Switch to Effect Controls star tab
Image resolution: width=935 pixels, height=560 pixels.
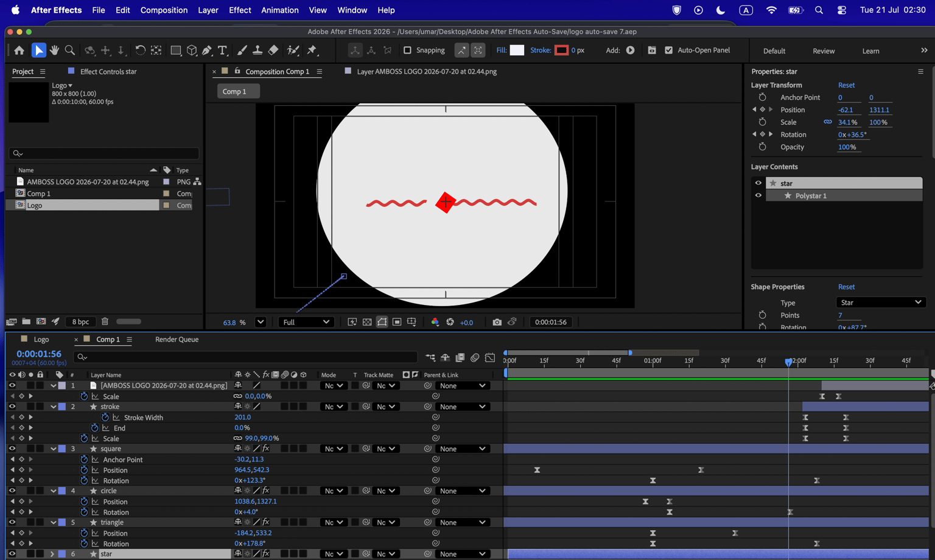point(108,72)
